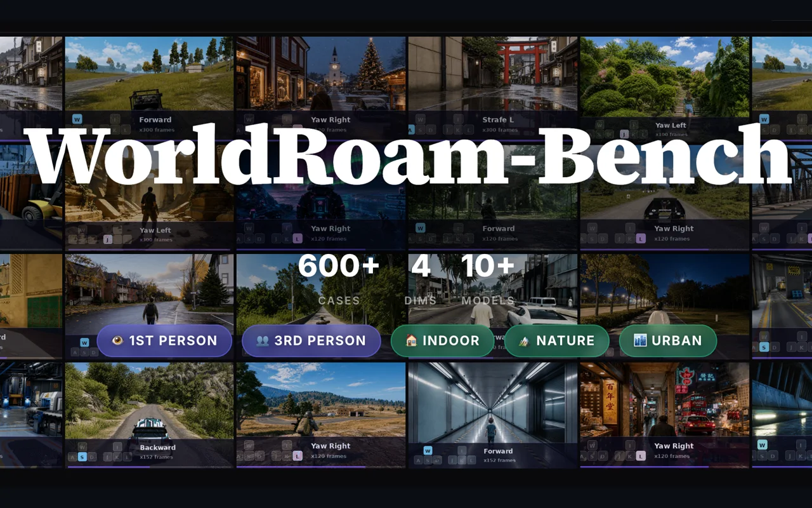Image resolution: width=812 pixels, height=508 pixels.
Task: Click the progress bar under the Chinese street clip
Action: pyautogui.click(x=665, y=467)
